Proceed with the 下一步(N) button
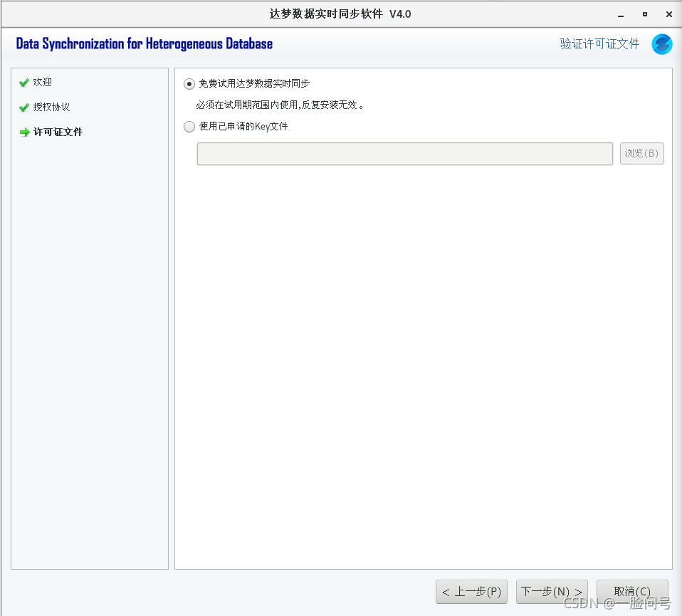 tap(552, 592)
